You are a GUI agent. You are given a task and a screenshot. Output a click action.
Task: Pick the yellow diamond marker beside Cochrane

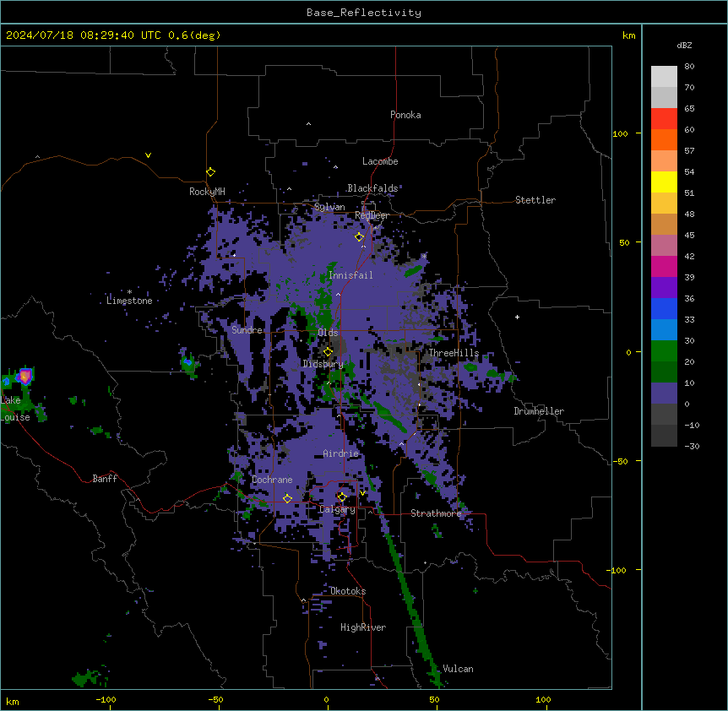coord(287,498)
